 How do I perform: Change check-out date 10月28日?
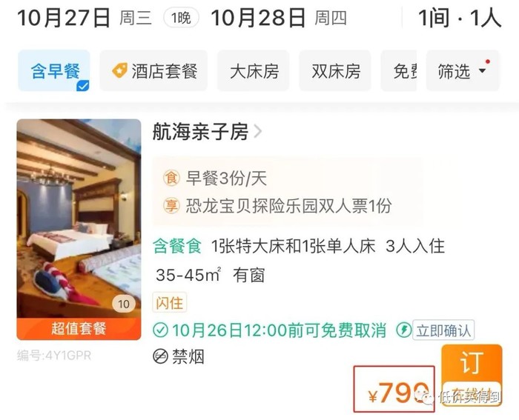(258, 18)
